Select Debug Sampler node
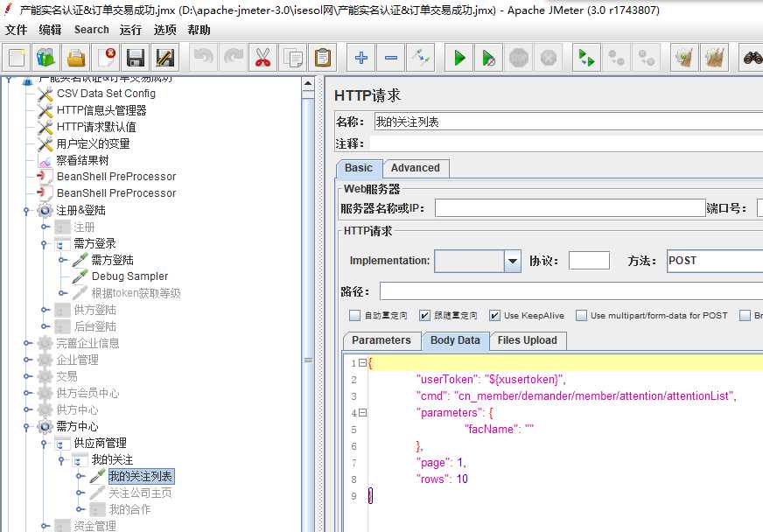 (129, 276)
